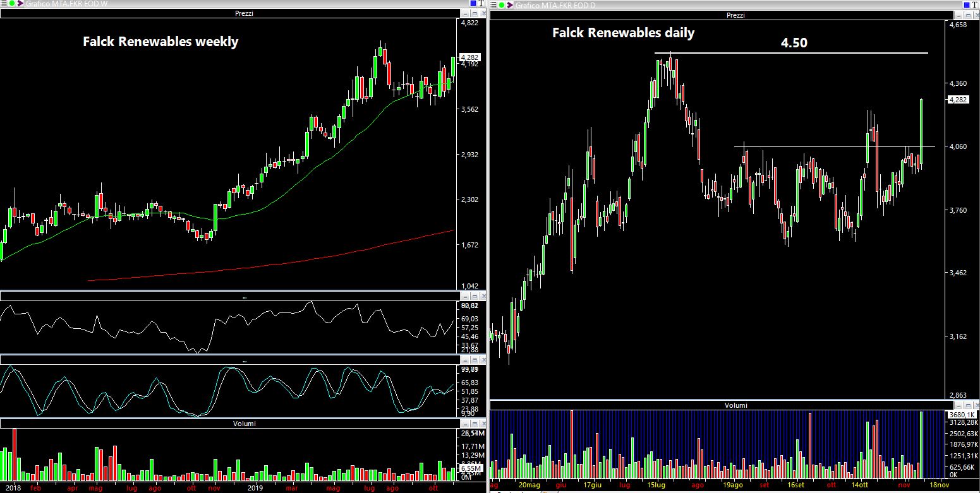The width and height of the screenshot is (980, 493).
Task: Click the green circle icon in daily window
Action: click(x=502, y=5)
